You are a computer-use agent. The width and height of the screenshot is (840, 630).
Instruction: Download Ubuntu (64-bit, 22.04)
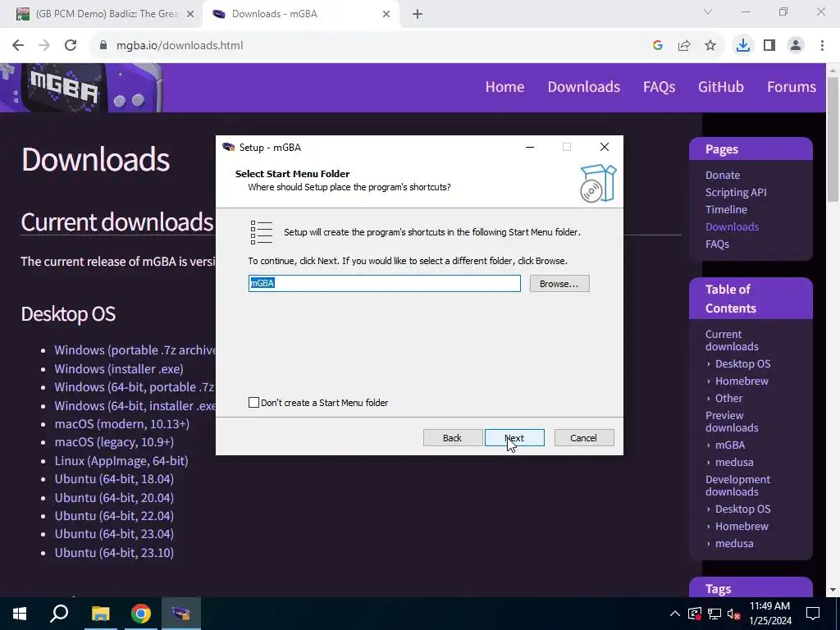pyautogui.click(x=114, y=515)
